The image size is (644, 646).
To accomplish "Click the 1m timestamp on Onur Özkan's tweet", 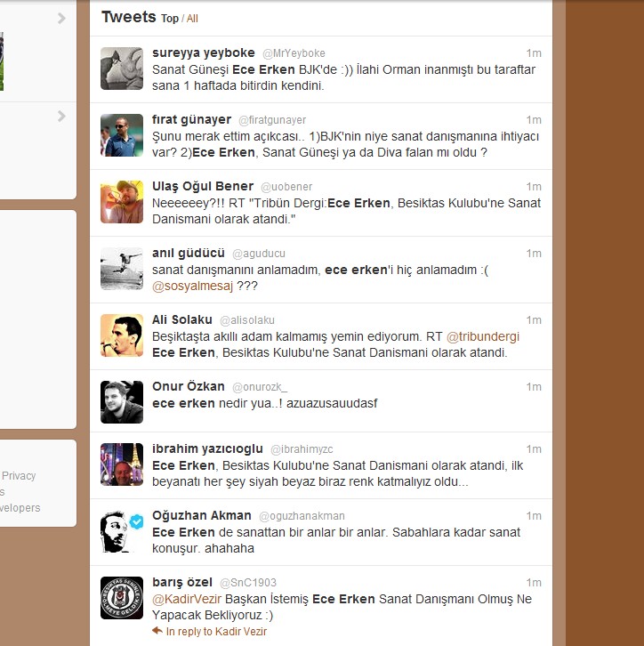I will coord(534,387).
